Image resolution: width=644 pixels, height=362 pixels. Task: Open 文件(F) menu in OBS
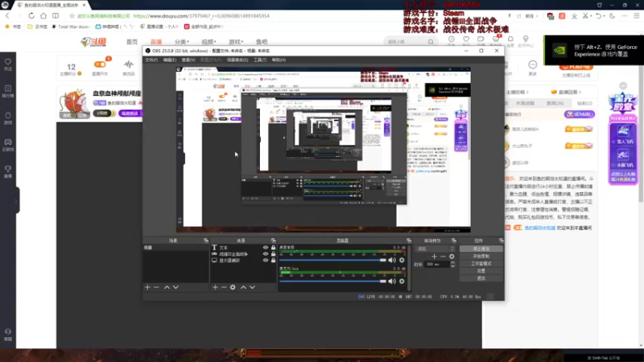pyautogui.click(x=151, y=60)
